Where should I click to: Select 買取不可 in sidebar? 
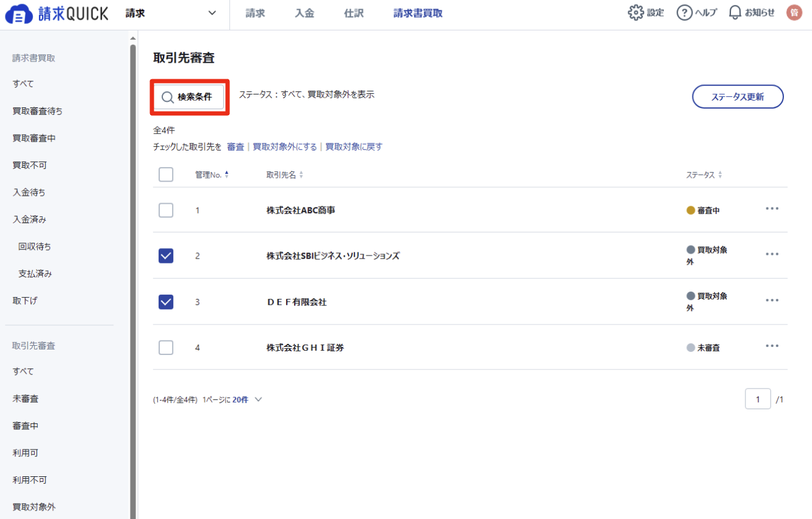pos(29,165)
